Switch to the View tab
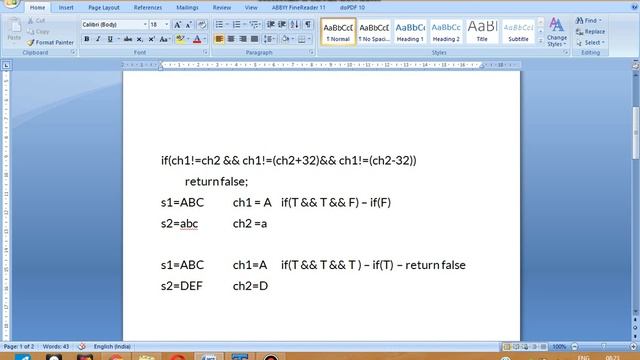The height and width of the screenshot is (360, 640). click(251, 7)
